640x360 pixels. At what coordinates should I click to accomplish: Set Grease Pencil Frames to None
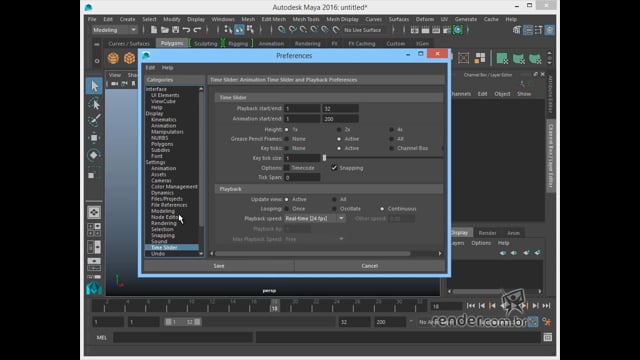tap(287, 139)
